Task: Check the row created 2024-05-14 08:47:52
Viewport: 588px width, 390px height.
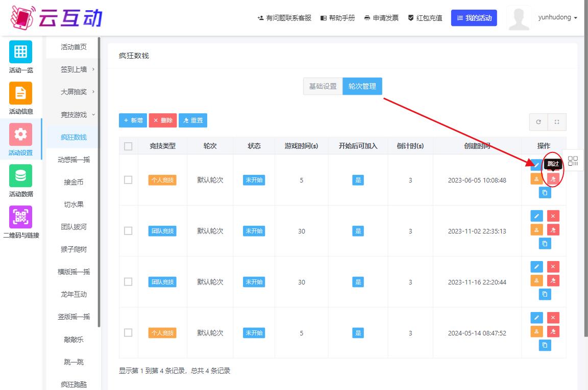Action: [x=128, y=333]
